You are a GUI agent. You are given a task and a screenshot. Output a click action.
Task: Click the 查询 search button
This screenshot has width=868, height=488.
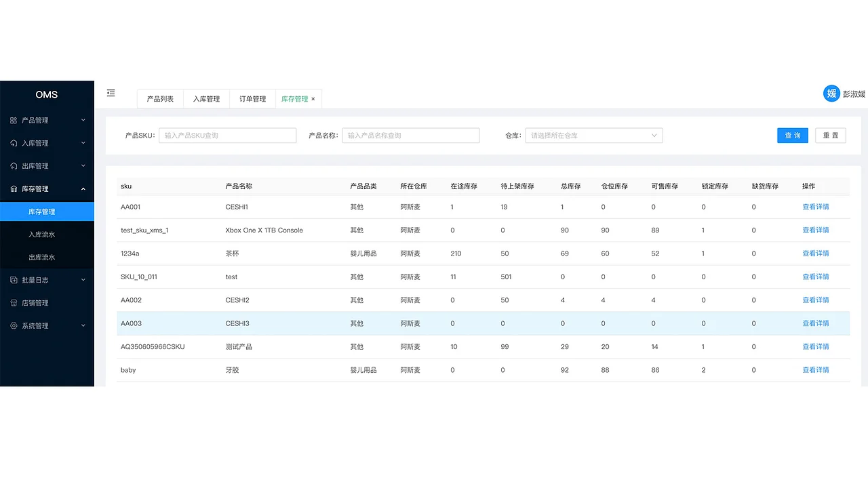pos(792,135)
